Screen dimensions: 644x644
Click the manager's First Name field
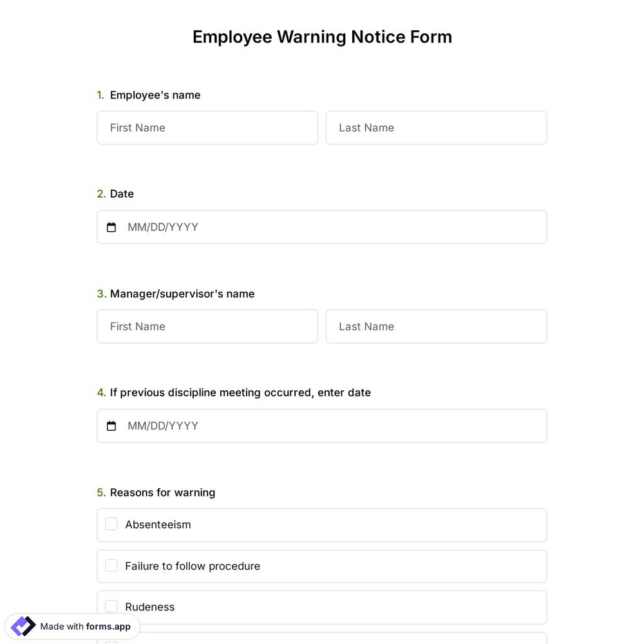tap(207, 326)
